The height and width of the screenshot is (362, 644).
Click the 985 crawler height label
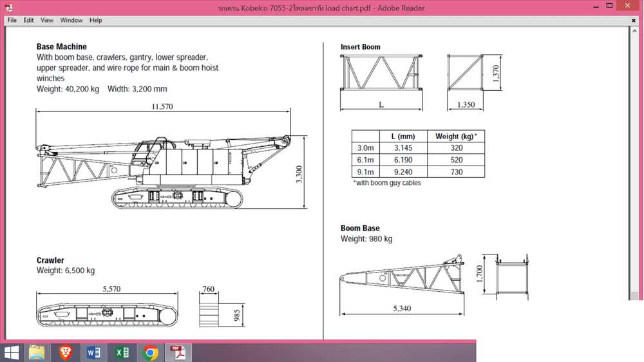coord(236,316)
